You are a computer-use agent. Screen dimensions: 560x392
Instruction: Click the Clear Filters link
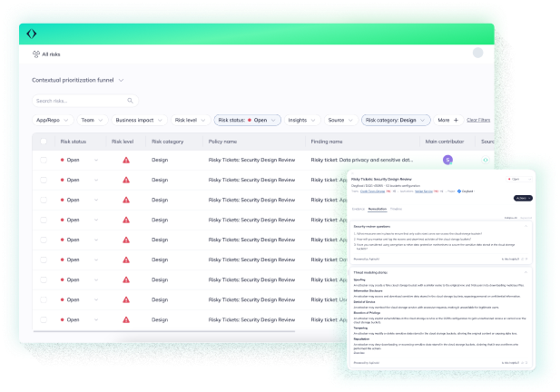[478, 120]
